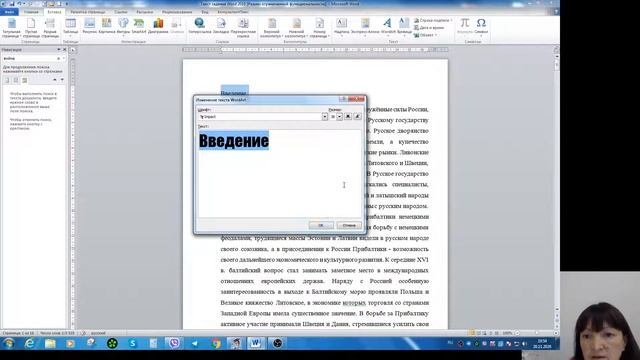
Task: Toggle italic in WordArt text dialog
Action: (357, 117)
